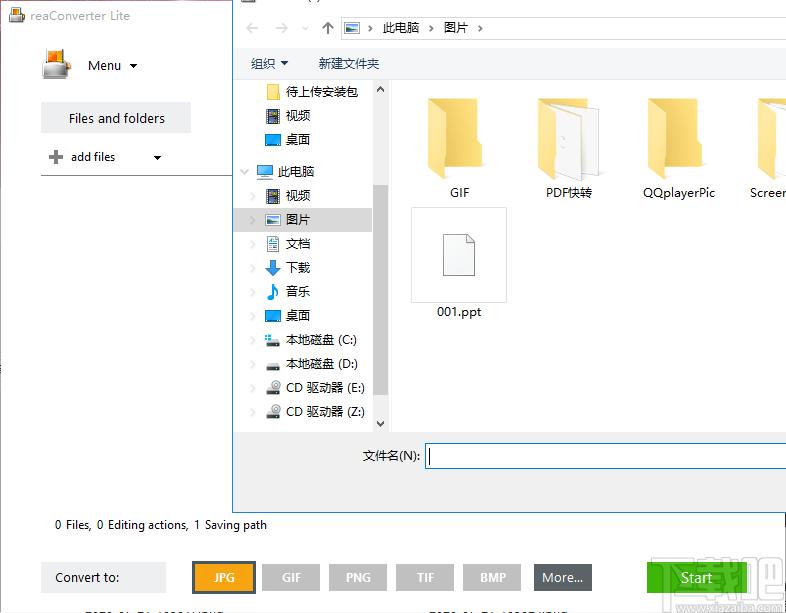Click the 音乐 music note icon

pyautogui.click(x=273, y=292)
